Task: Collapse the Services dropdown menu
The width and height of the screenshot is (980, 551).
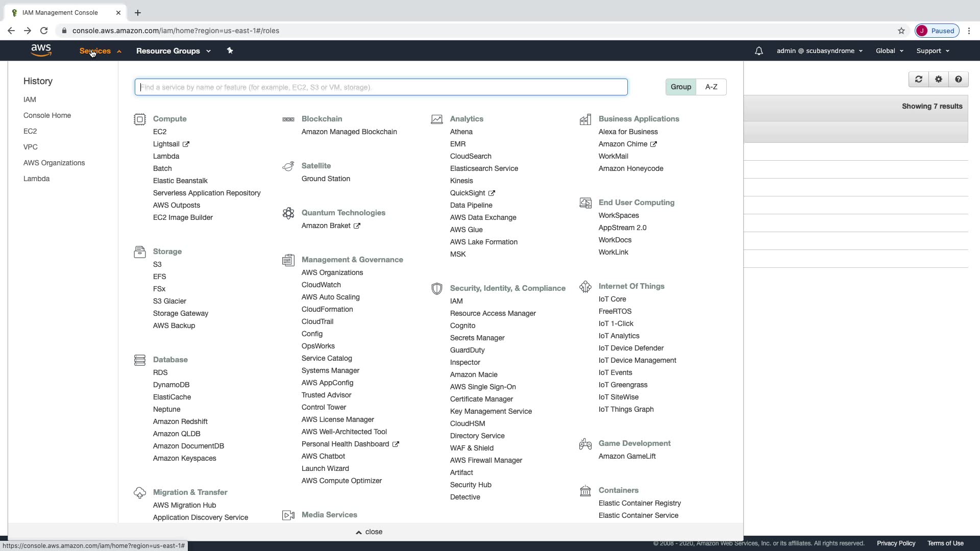Action: click(x=100, y=51)
